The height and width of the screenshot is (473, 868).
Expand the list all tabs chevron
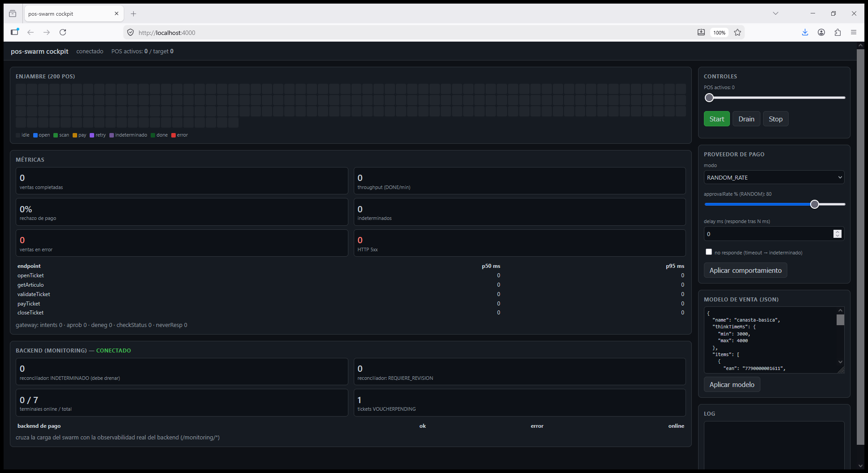click(x=775, y=13)
